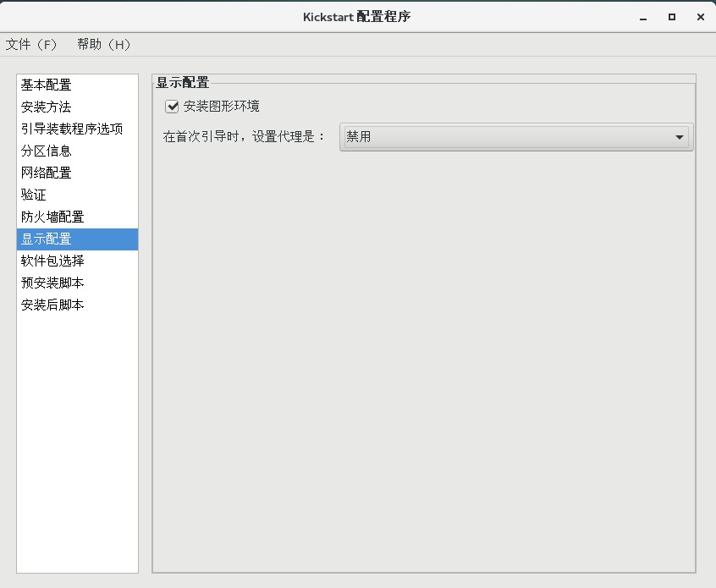Select 软件包选择 in the sidebar
Image resolution: width=716 pixels, height=588 pixels.
77,261
